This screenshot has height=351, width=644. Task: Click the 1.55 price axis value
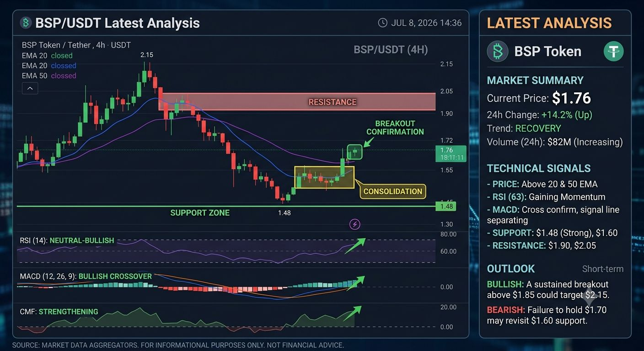446,170
